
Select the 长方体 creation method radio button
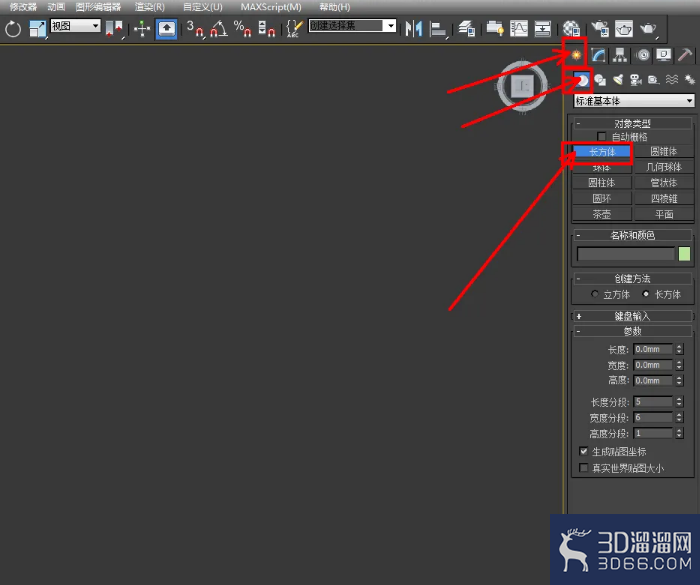[646, 294]
